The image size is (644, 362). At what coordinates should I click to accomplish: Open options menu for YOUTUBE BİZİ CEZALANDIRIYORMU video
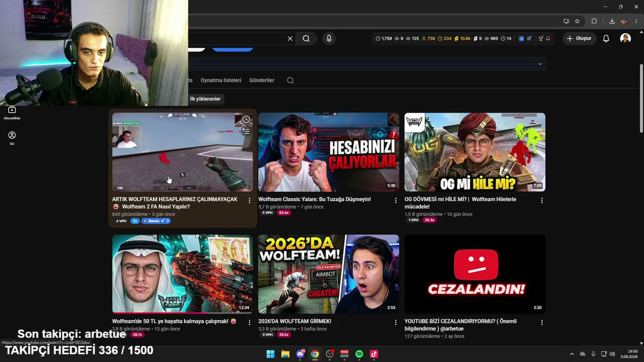[x=542, y=323]
